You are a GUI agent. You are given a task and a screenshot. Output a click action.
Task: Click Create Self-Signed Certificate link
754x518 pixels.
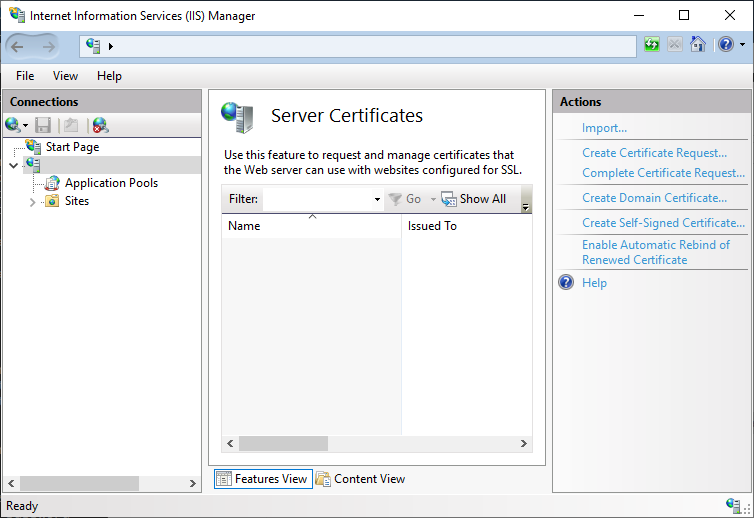tap(663, 223)
